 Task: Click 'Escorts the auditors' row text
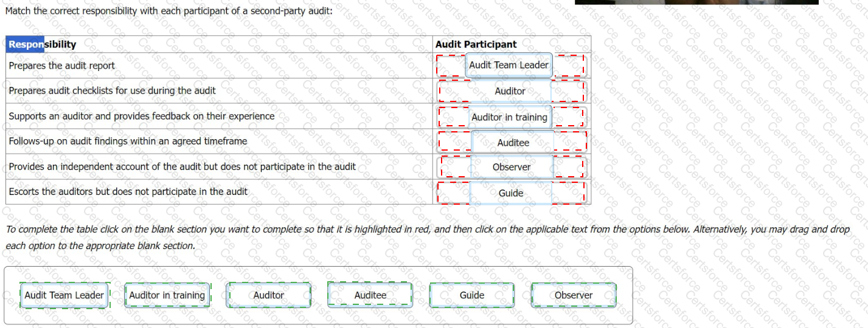[128, 191]
